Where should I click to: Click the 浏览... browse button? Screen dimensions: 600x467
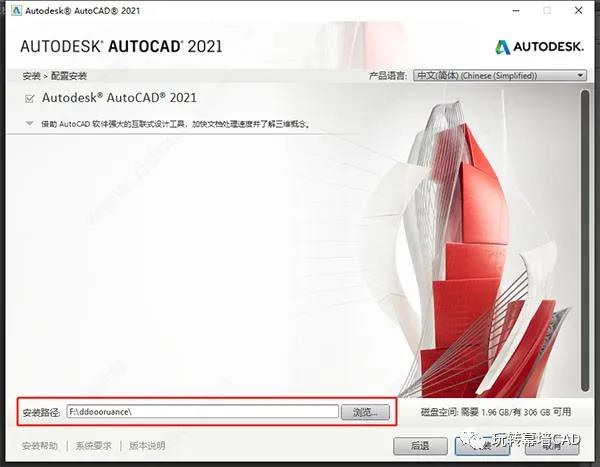click(365, 412)
